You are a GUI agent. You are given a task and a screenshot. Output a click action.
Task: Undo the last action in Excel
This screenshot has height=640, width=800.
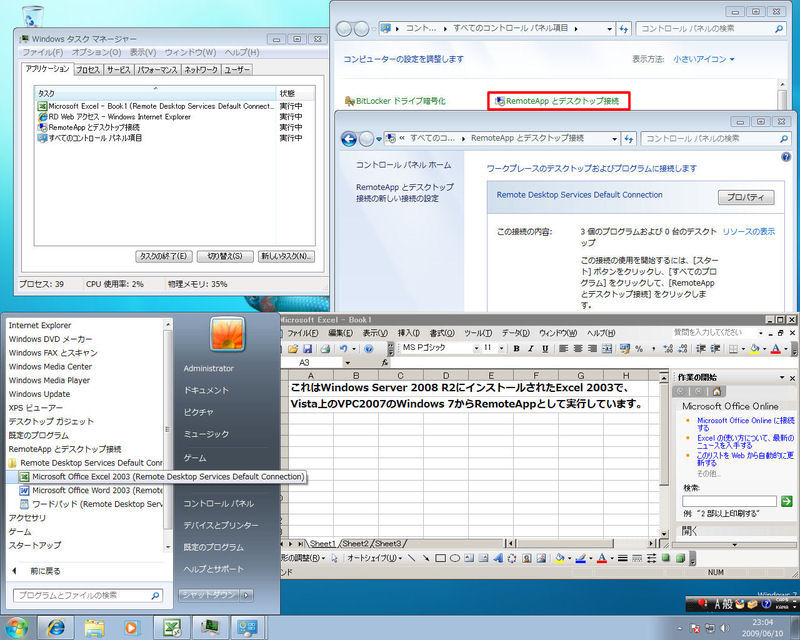(343, 349)
